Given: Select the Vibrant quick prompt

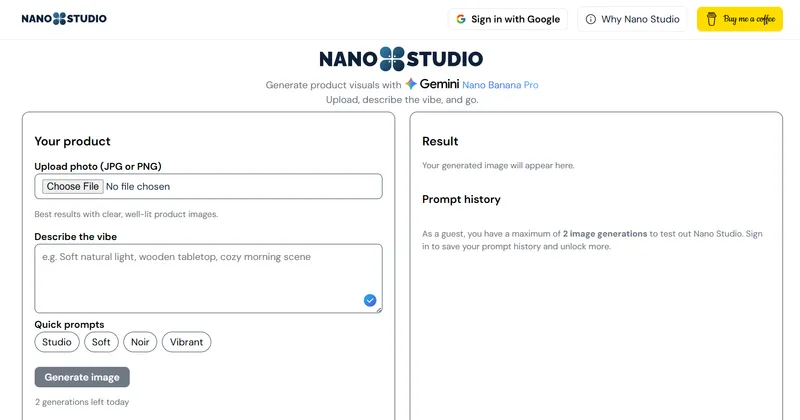Looking at the screenshot, I should point(186,342).
